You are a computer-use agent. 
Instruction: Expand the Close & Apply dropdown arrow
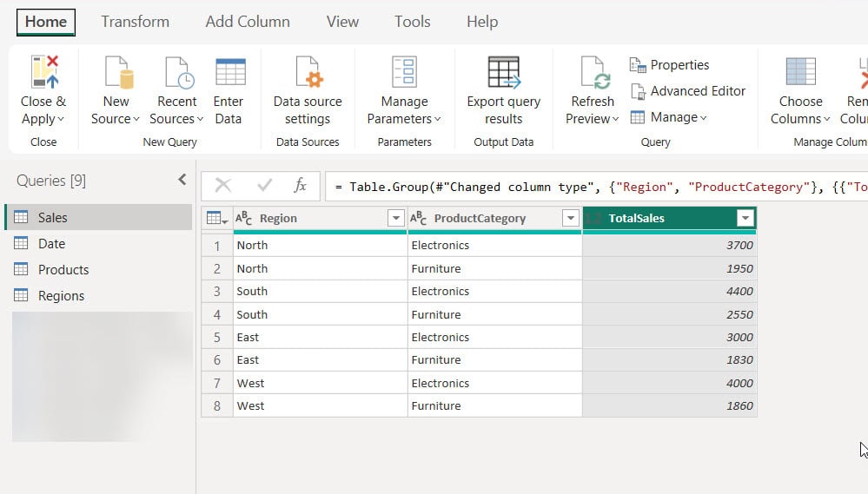pyautogui.click(x=61, y=119)
